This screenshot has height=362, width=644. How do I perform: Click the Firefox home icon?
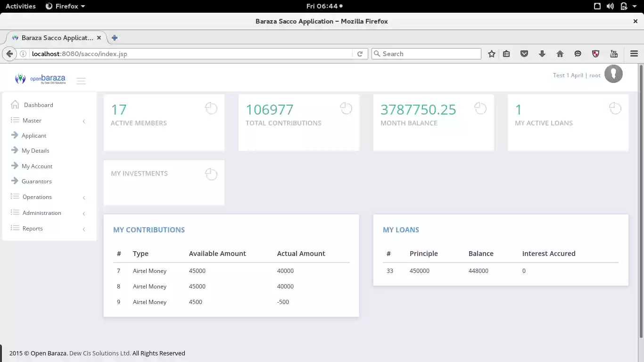point(560,54)
